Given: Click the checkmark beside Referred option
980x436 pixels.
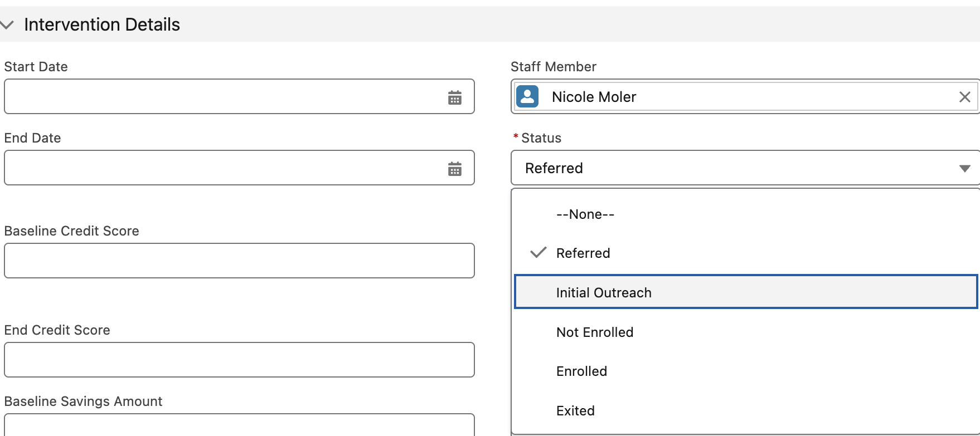Looking at the screenshot, I should point(538,253).
